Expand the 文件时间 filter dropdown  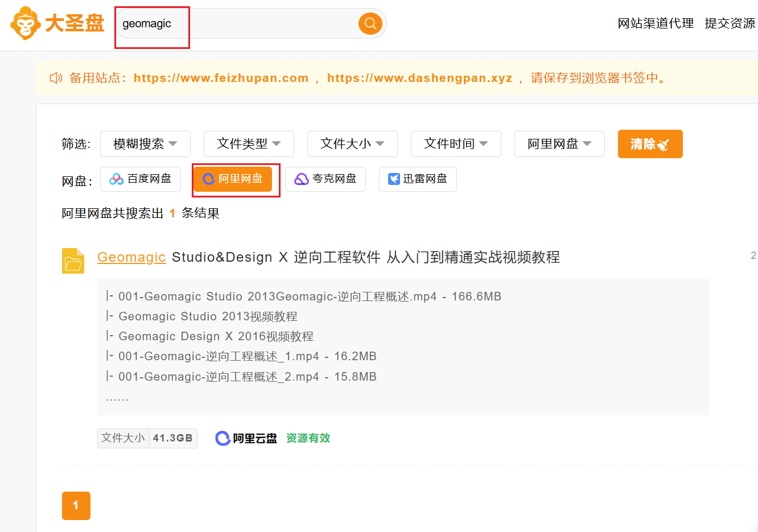[x=456, y=144]
